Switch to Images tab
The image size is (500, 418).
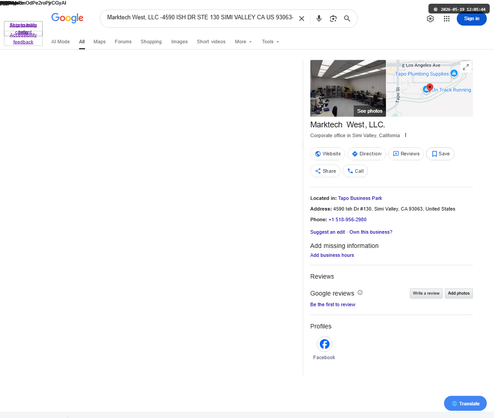coord(179,42)
